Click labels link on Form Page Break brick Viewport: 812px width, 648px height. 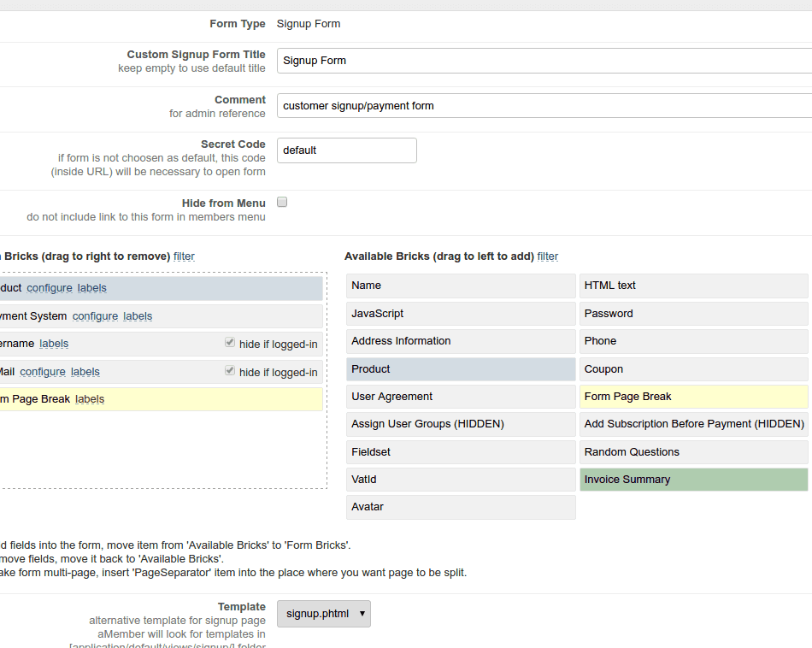[x=90, y=399]
